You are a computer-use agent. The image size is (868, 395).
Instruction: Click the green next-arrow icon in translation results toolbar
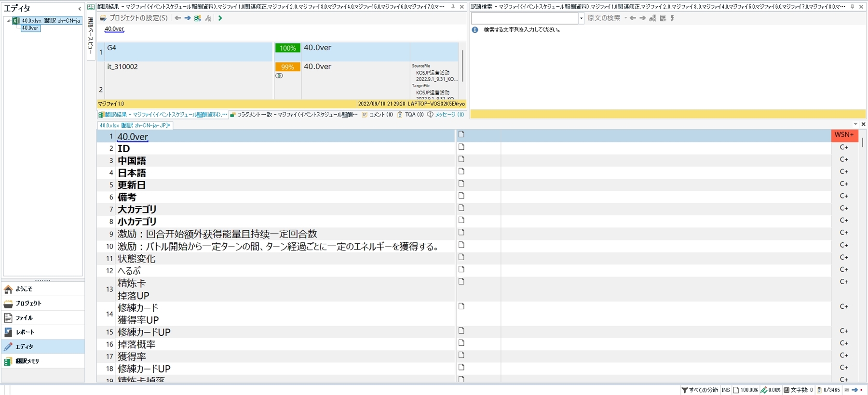coord(220,18)
